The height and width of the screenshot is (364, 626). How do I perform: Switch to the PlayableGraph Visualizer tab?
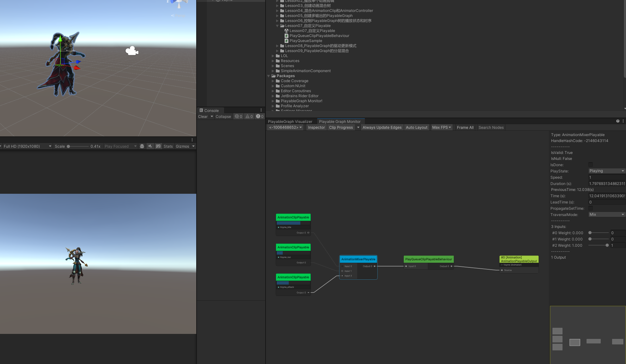coord(290,122)
